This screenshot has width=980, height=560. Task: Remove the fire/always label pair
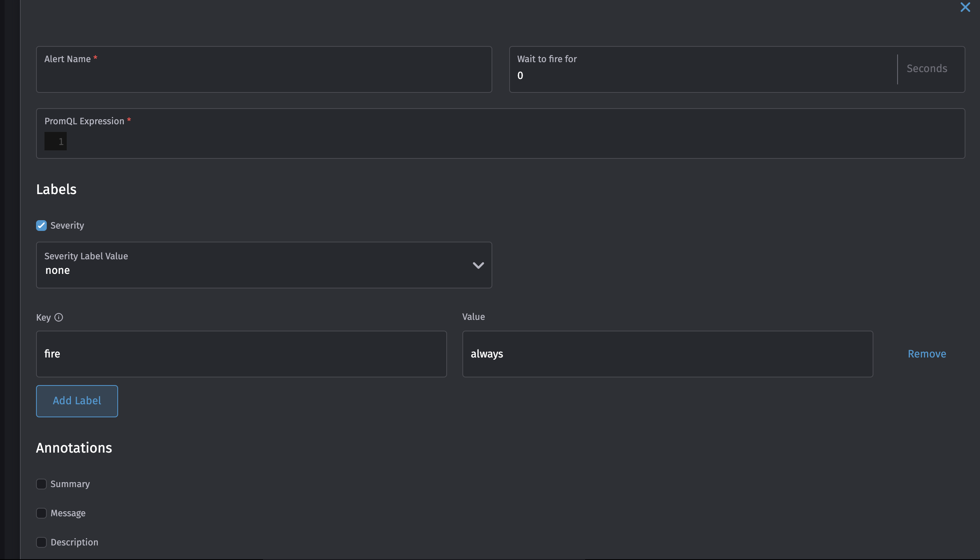[927, 354]
